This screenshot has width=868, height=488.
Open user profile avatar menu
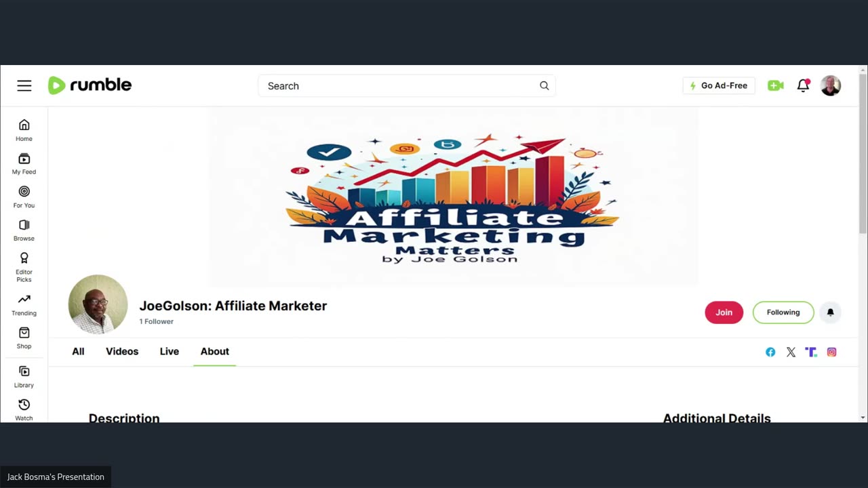point(831,85)
